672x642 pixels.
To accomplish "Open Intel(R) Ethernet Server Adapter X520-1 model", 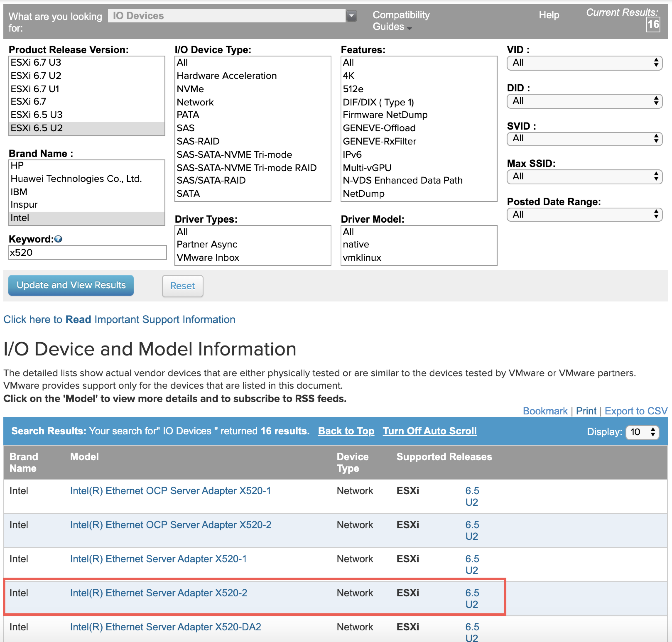I will 158,559.
